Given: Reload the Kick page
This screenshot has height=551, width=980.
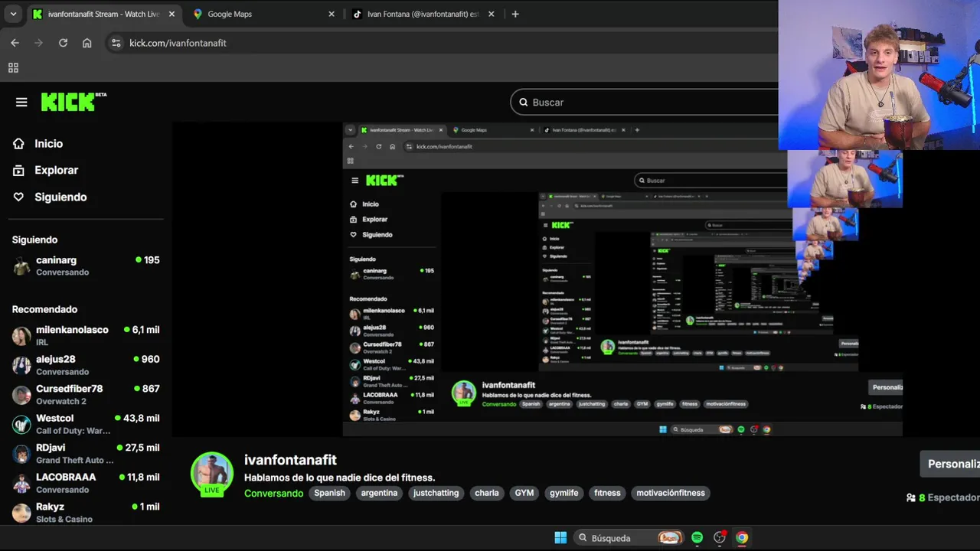Looking at the screenshot, I should (x=63, y=43).
